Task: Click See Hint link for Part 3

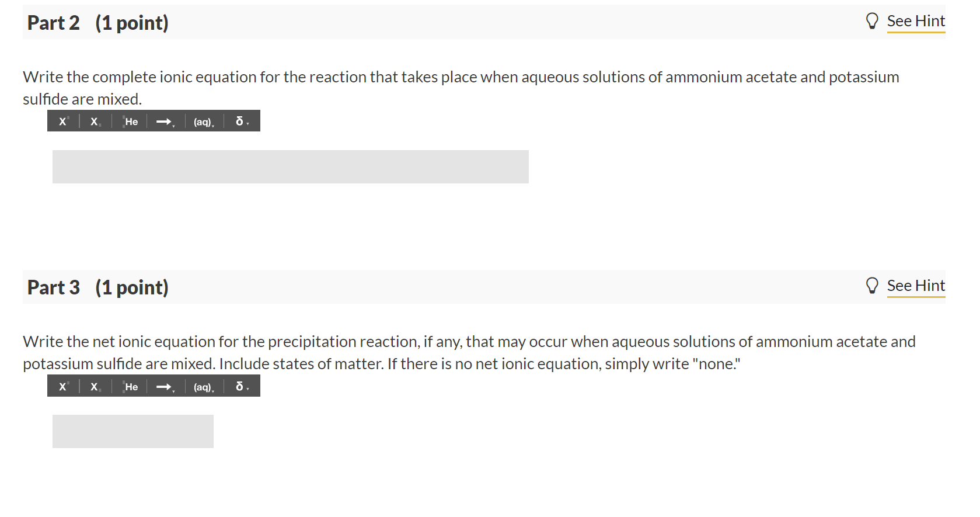Action: click(915, 286)
